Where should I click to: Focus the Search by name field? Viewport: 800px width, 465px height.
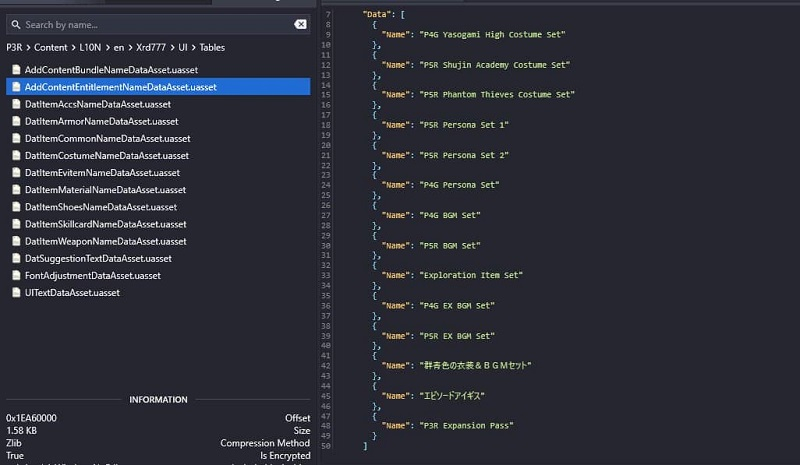[x=150, y=24]
